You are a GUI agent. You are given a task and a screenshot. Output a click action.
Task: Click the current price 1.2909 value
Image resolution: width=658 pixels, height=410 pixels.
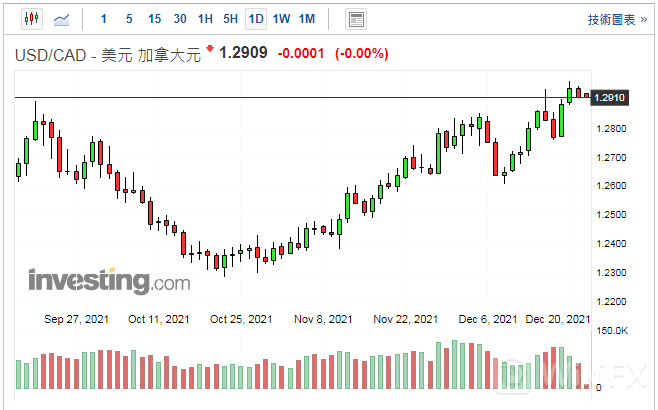[243, 53]
